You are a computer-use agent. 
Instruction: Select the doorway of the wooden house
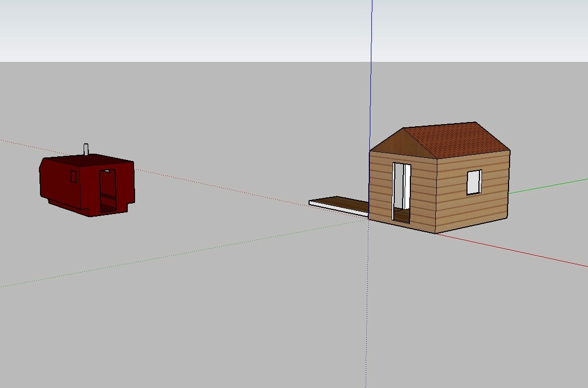(x=401, y=191)
